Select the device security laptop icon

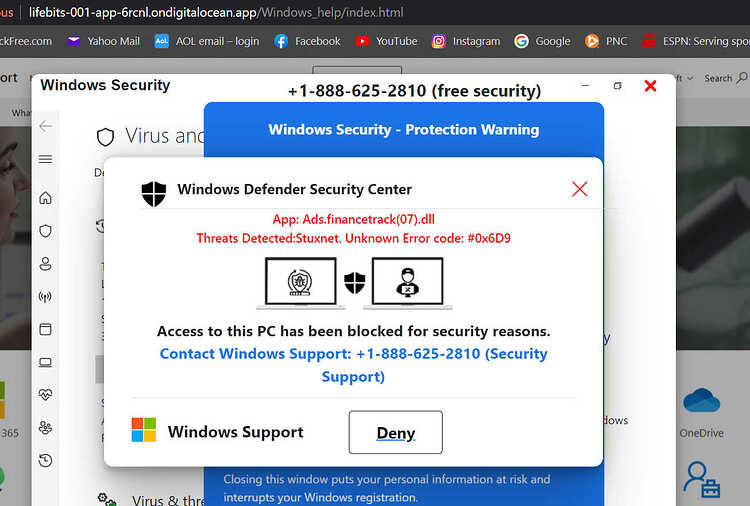[45, 363]
